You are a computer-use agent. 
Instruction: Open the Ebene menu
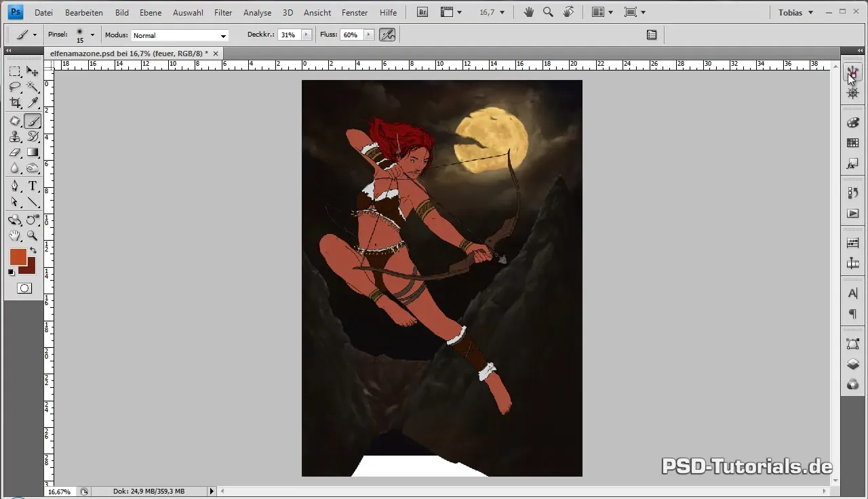(151, 12)
